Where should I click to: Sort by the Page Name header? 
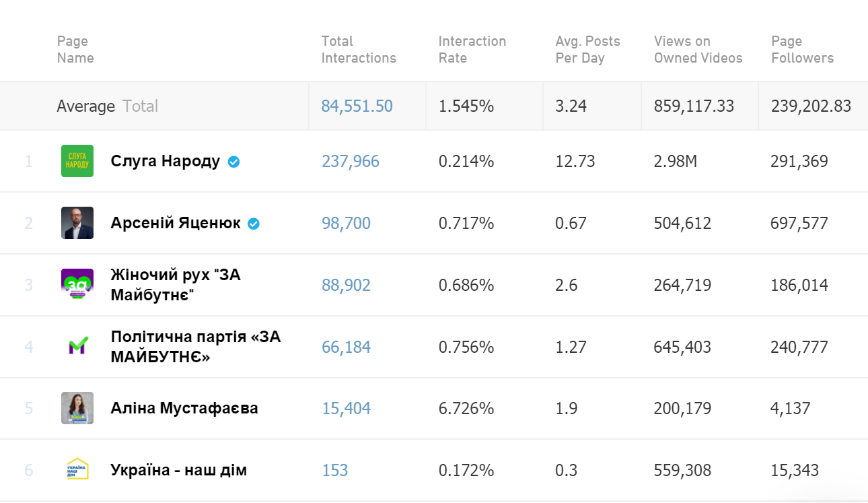[x=75, y=50]
